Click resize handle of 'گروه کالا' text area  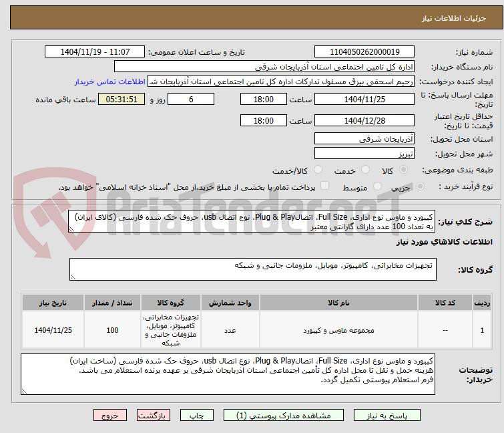coord(73,277)
